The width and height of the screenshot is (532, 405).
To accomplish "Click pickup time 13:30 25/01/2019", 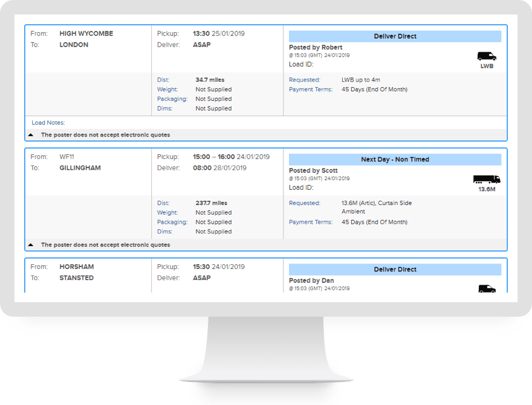I will (x=219, y=34).
